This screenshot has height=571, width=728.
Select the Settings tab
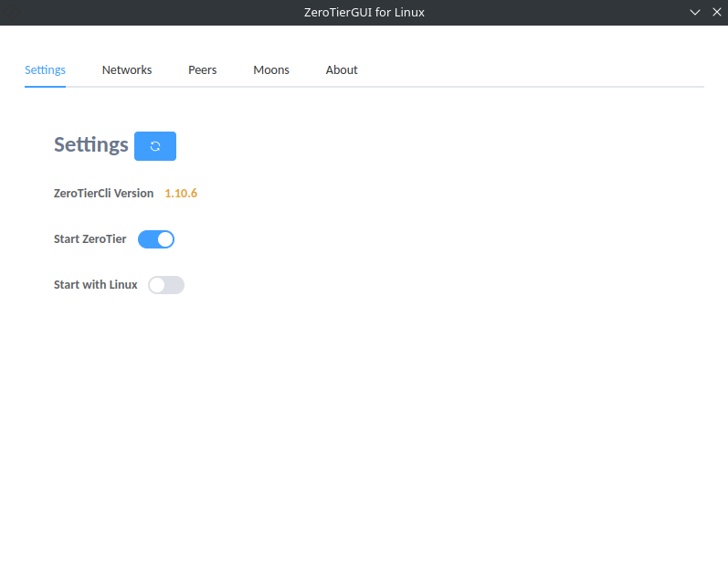coord(45,69)
